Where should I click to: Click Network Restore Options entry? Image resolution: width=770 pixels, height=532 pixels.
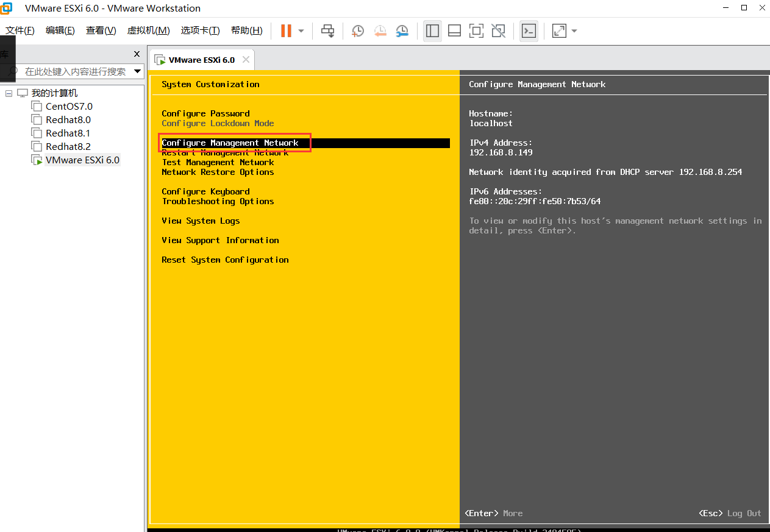[x=218, y=172]
